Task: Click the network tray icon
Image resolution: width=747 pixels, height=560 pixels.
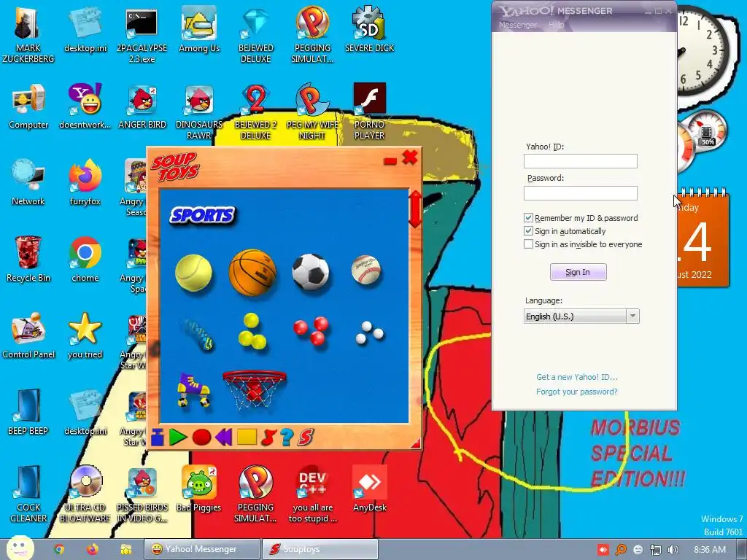Action: (656, 550)
